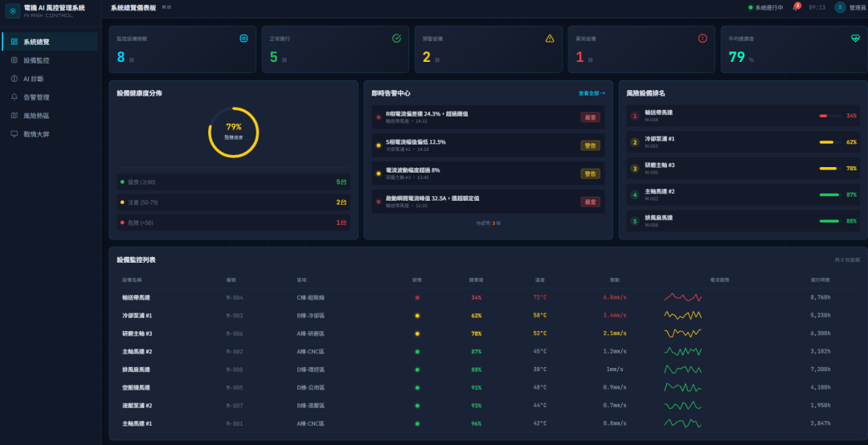Open the 告警管理 menu item

tap(50, 97)
